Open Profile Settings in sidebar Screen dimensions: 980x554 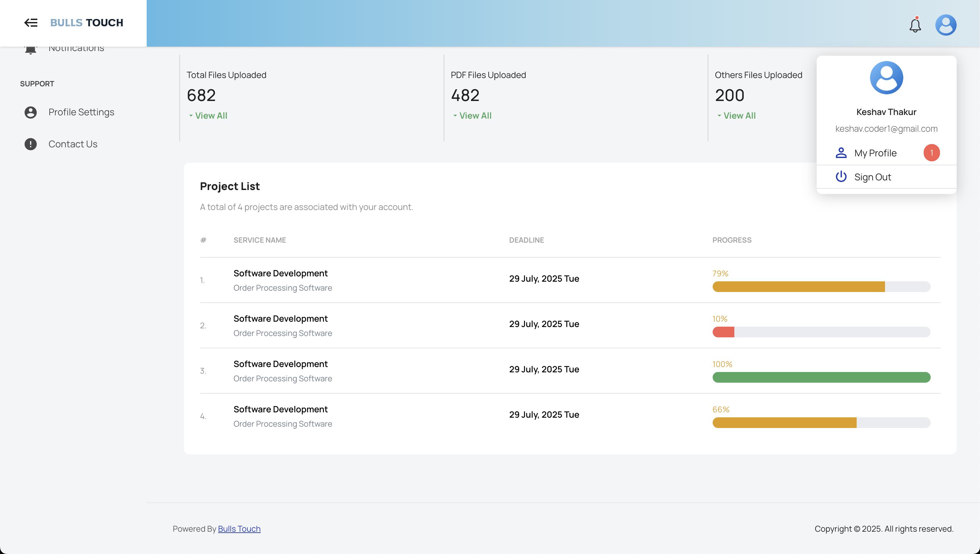[81, 112]
